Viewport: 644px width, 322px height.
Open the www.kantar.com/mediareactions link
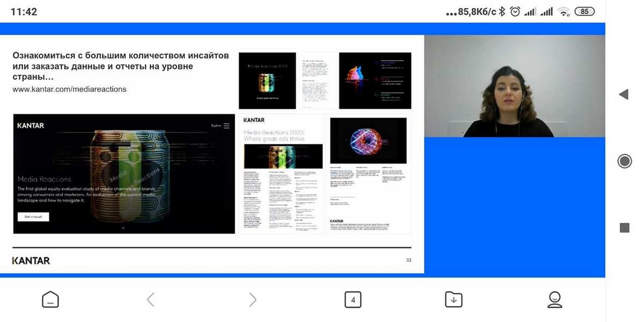(69, 89)
